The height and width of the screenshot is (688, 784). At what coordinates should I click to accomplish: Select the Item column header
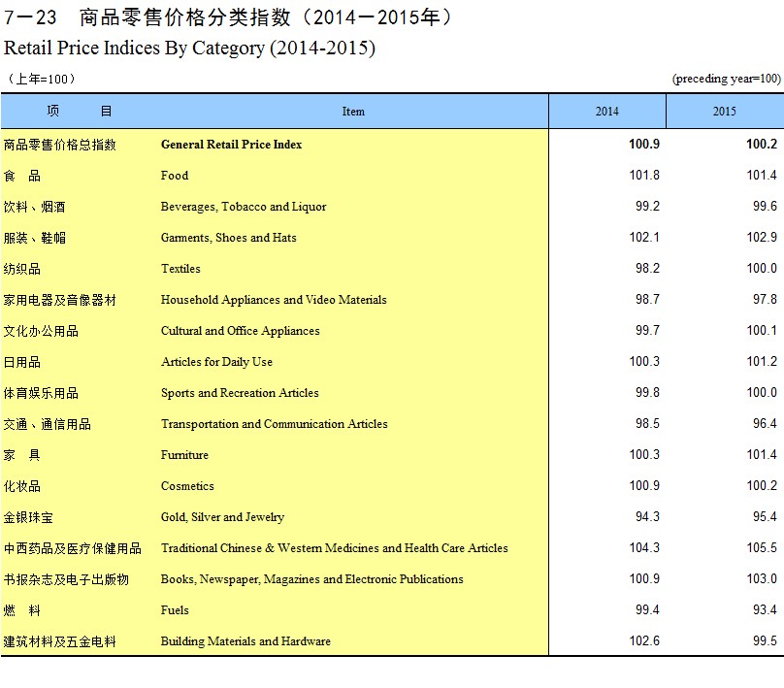[353, 112]
